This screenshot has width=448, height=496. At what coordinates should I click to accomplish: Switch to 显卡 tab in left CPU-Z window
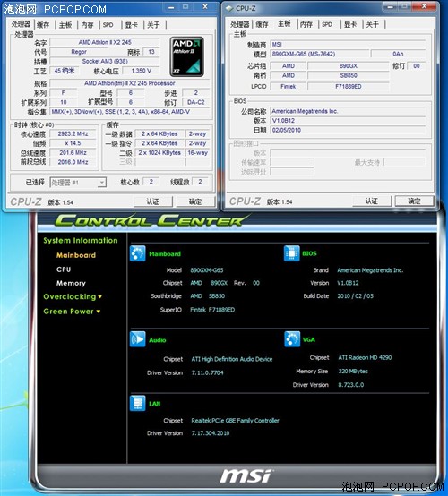(x=131, y=25)
